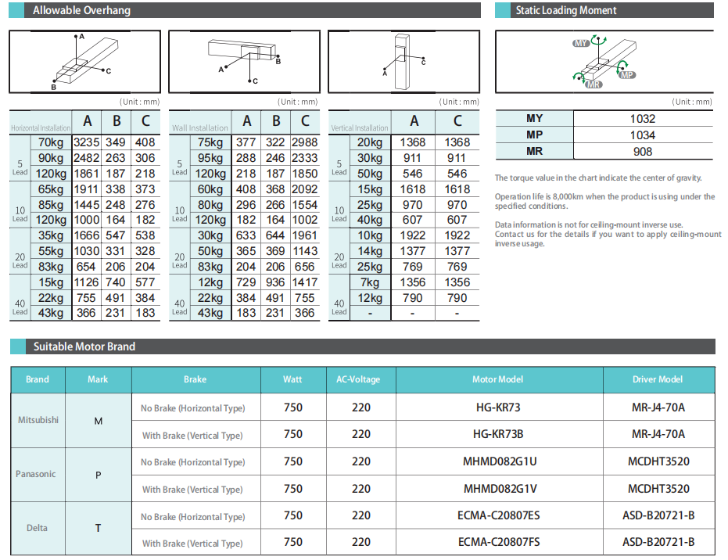Click the MP badge in the moment diagram
The height and width of the screenshot is (560, 728).
point(626,74)
